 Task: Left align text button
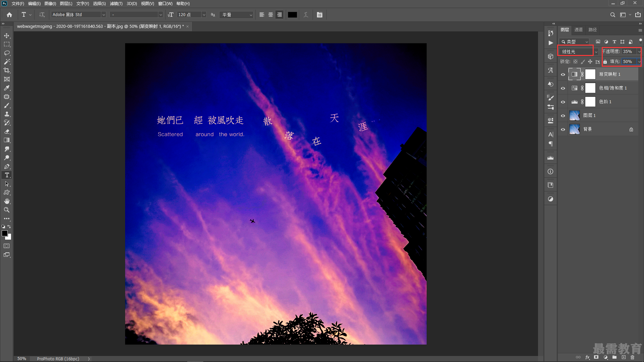[x=262, y=15]
